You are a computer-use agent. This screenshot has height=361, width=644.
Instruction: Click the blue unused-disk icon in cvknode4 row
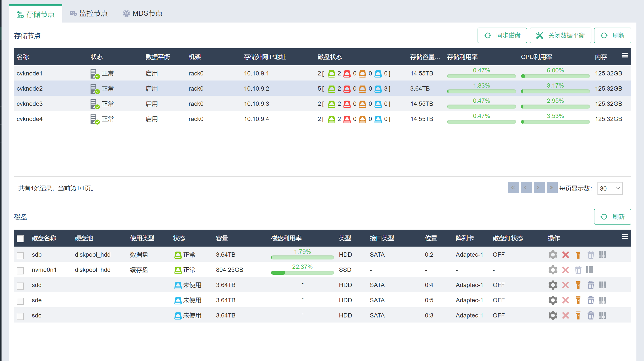[x=378, y=119]
